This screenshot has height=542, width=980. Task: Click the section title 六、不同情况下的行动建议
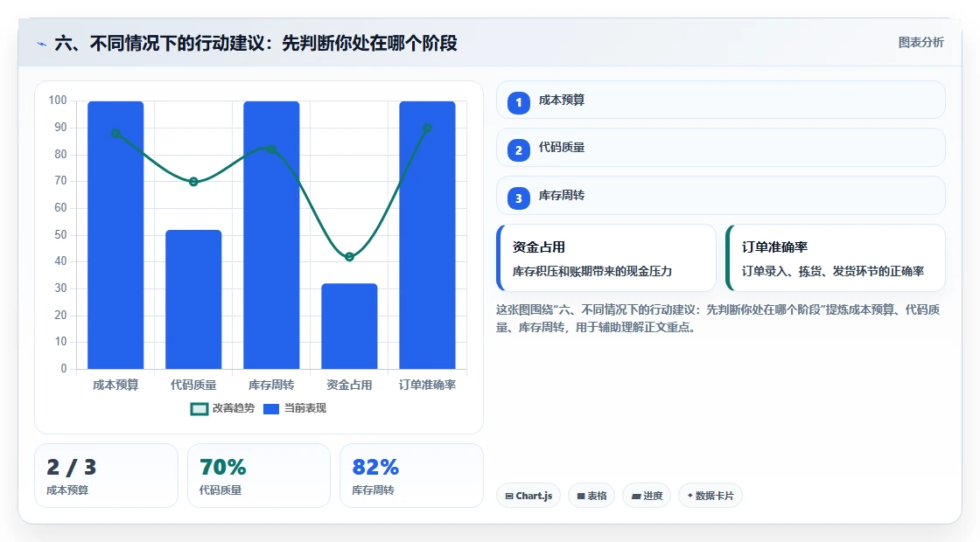[x=255, y=43]
